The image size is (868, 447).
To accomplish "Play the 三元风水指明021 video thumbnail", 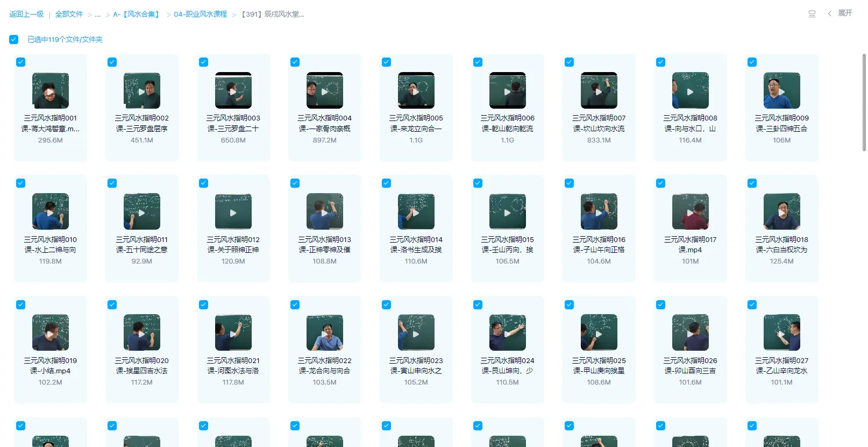I will (233, 333).
